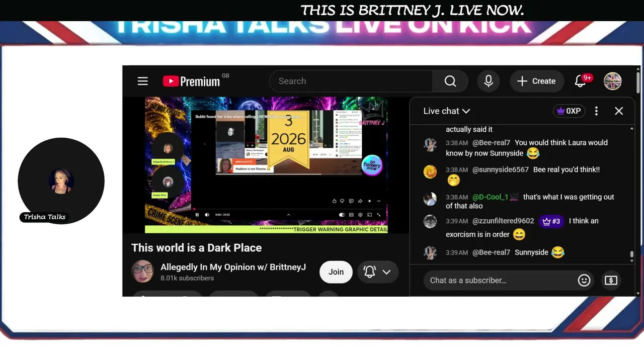
Task: Open the 0XP crown points badge
Action: pyautogui.click(x=569, y=111)
